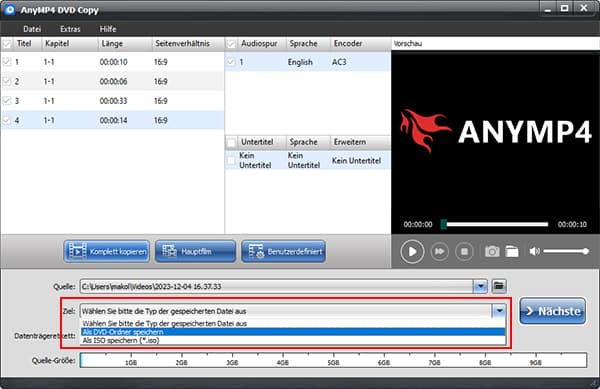600x389 pixels.
Task: Stop the preview playback
Action: (x=464, y=251)
